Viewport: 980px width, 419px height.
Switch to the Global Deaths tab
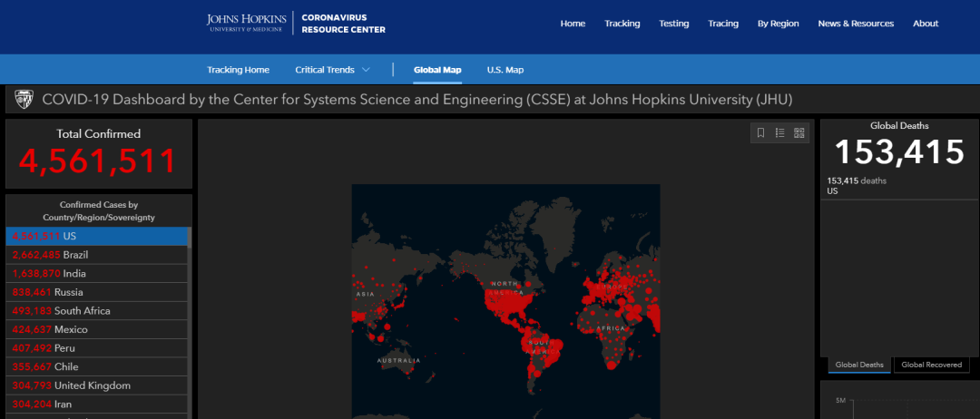coord(859,365)
